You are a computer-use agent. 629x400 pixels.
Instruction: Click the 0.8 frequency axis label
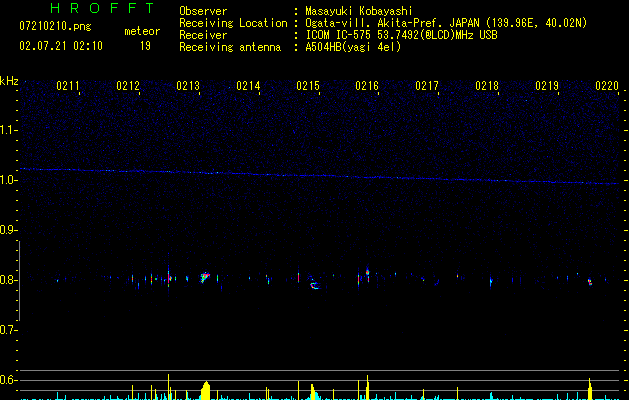[x=8, y=280]
